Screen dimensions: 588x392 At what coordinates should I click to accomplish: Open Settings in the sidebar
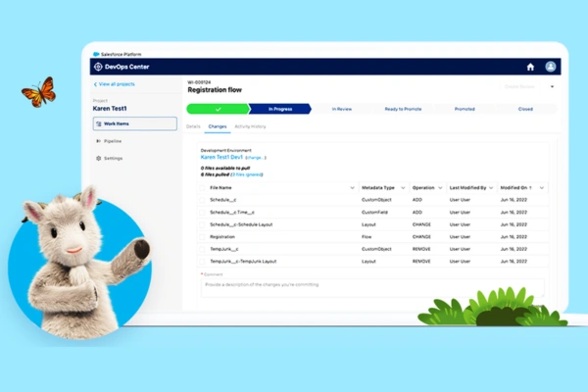coord(113,159)
